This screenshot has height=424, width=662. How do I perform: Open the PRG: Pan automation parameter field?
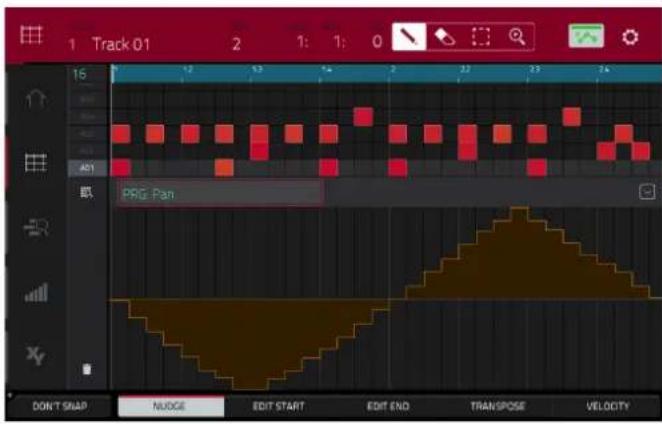tap(220, 194)
